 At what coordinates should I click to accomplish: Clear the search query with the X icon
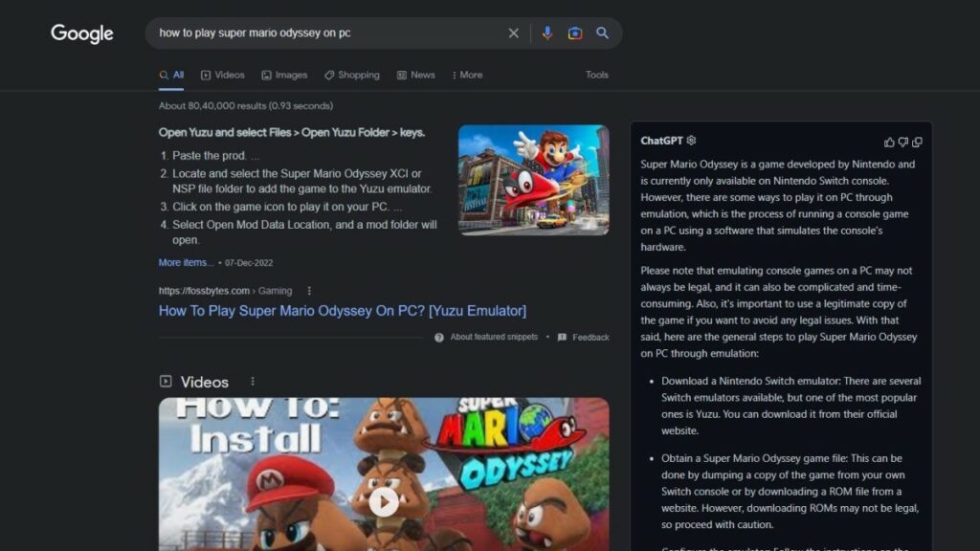coord(514,33)
